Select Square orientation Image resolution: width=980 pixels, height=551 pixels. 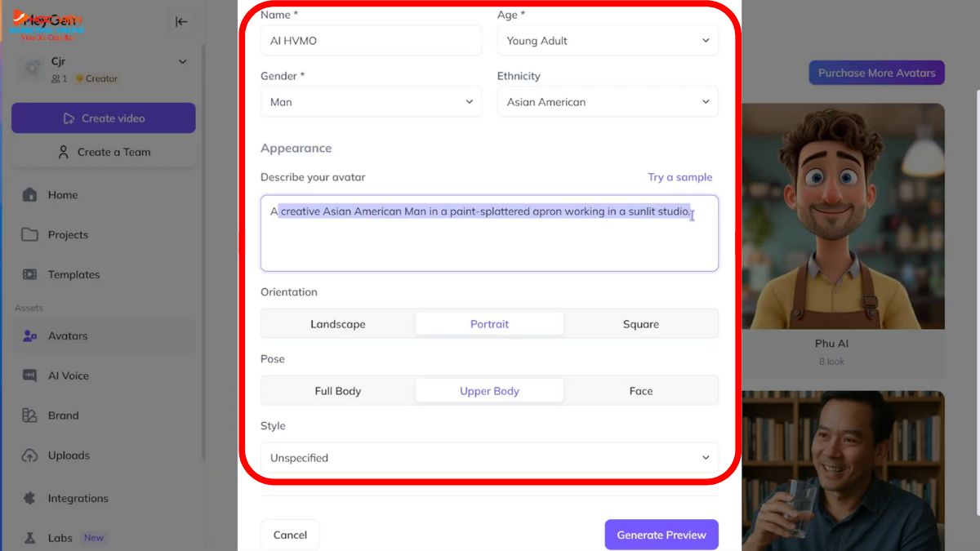point(640,324)
